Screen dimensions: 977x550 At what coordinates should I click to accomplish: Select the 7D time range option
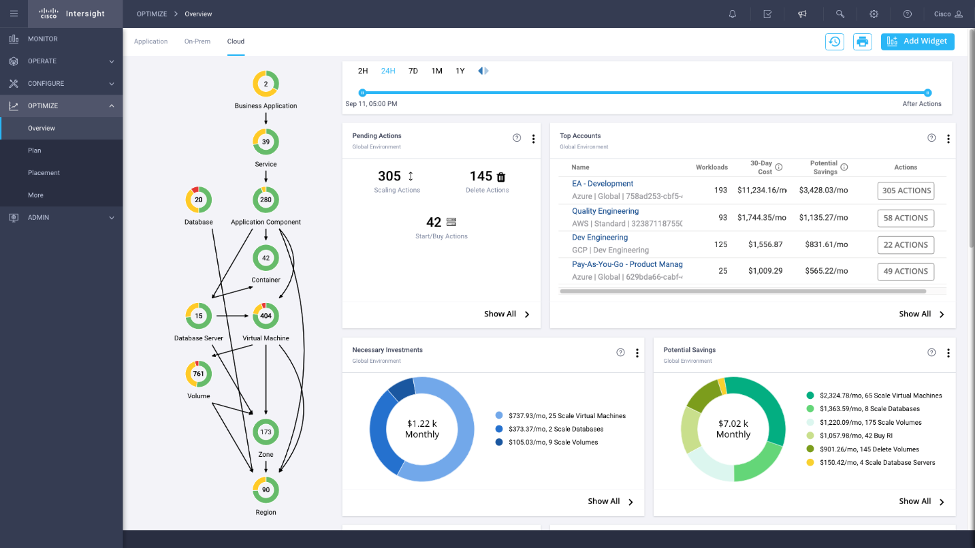(413, 71)
